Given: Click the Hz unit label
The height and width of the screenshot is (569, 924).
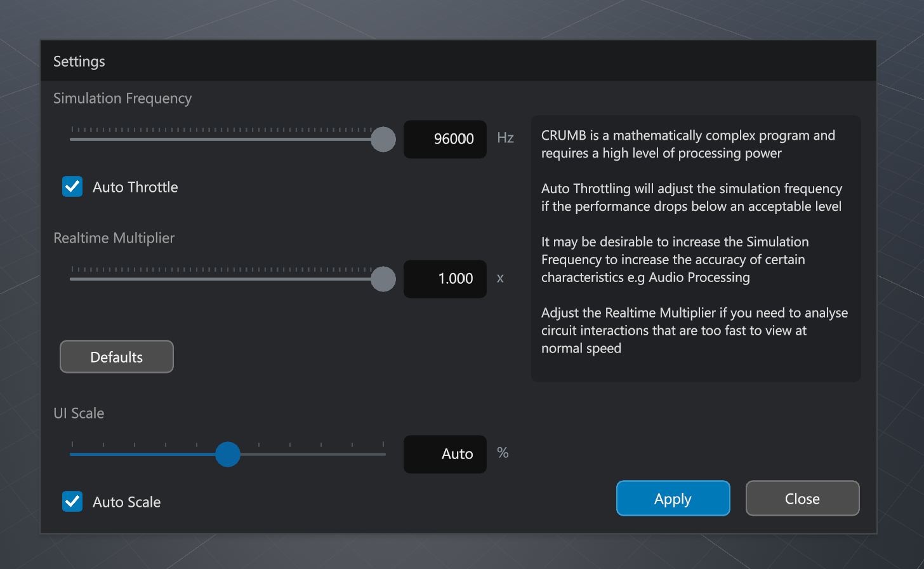Looking at the screenshot, I should pyautogui.click(x=505, y=138).
